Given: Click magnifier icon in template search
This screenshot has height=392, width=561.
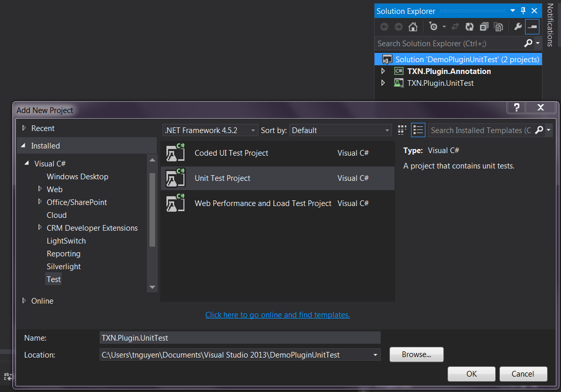Looking at the screenshot, I should (x=539, y=130).
